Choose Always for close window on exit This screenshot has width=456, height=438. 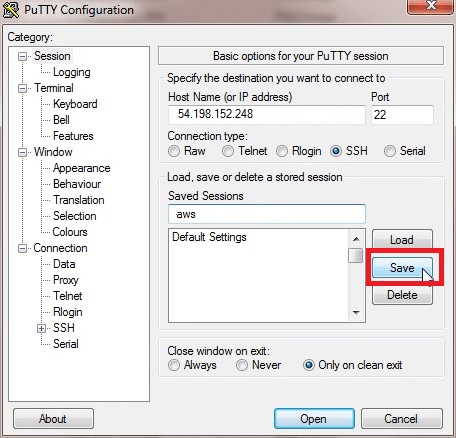(x=174, y=365)
